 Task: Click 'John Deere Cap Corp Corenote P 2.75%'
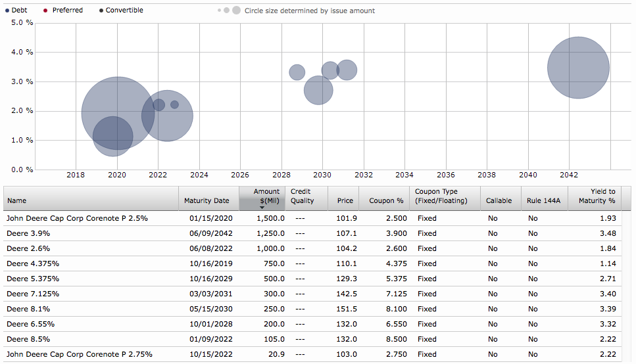[x=80, y=354]
